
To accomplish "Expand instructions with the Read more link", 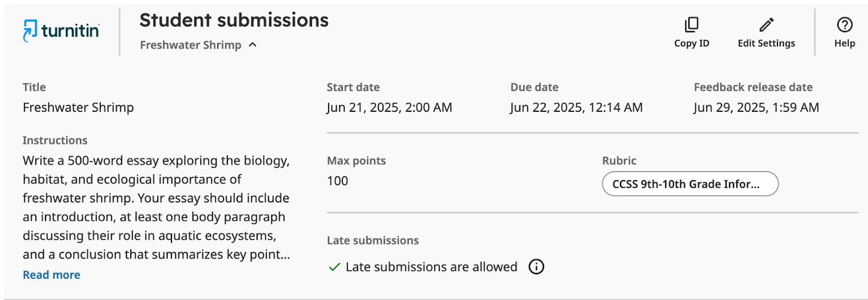I will (x=52, y=275).
